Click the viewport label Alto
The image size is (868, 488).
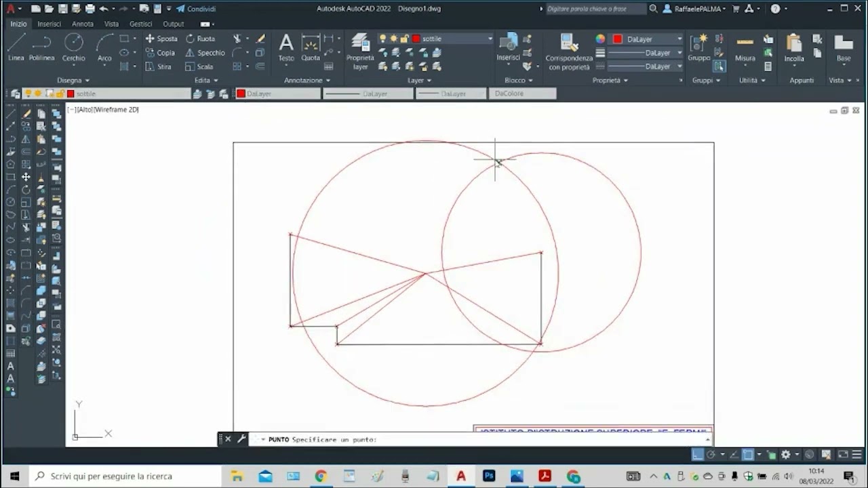pyautogui.click(x=85, y=109)
